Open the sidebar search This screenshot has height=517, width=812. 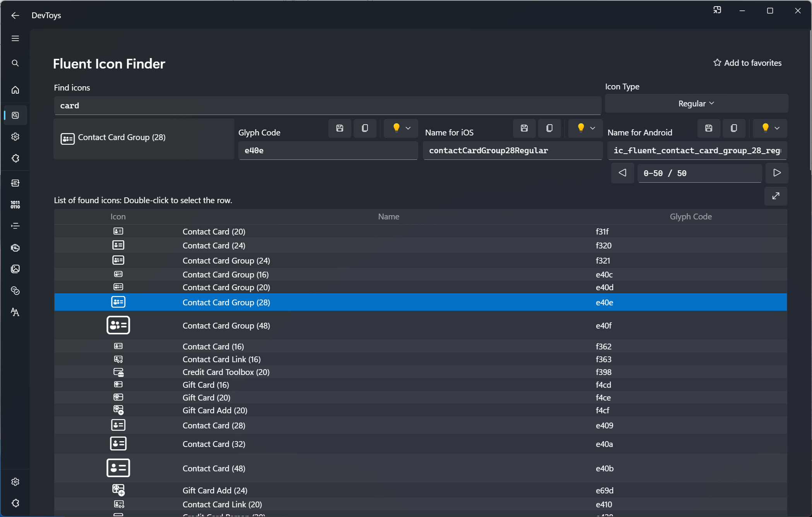tap(15, 63)
